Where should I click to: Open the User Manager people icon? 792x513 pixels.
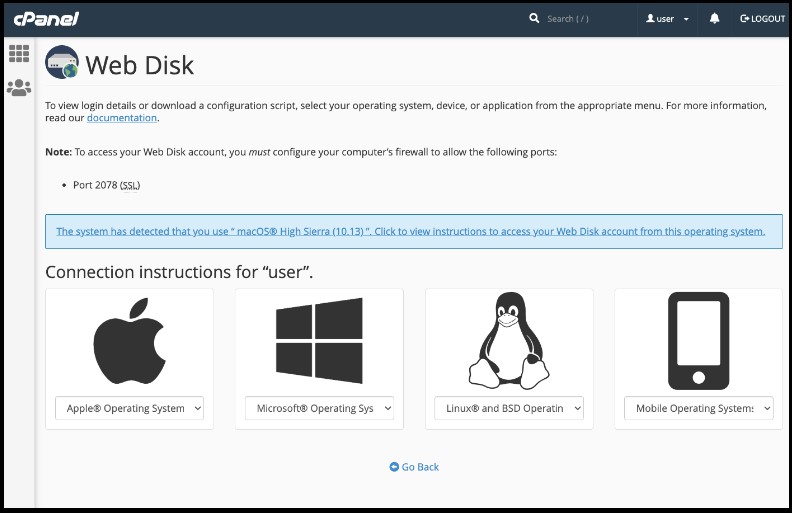point(19,87)
